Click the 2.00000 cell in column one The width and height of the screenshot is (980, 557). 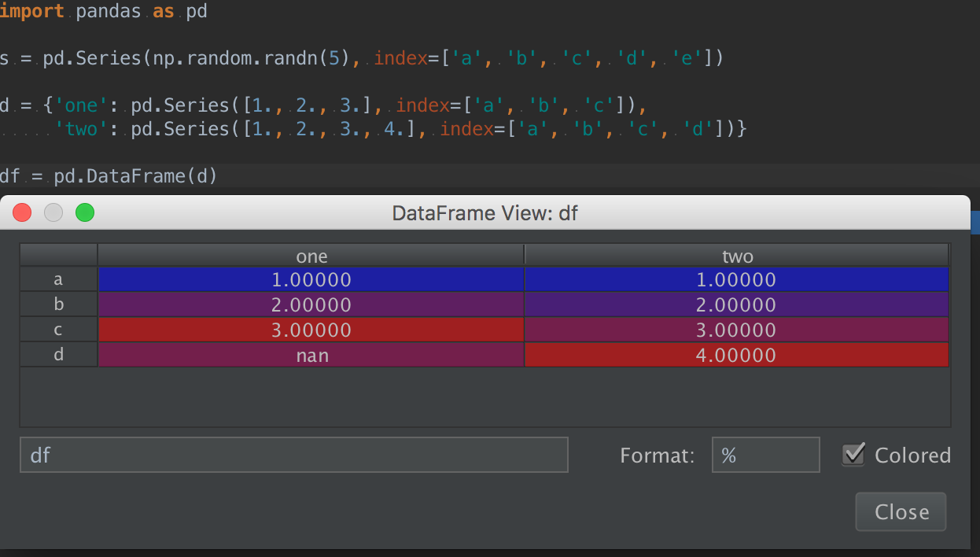(x=311, y=304)
